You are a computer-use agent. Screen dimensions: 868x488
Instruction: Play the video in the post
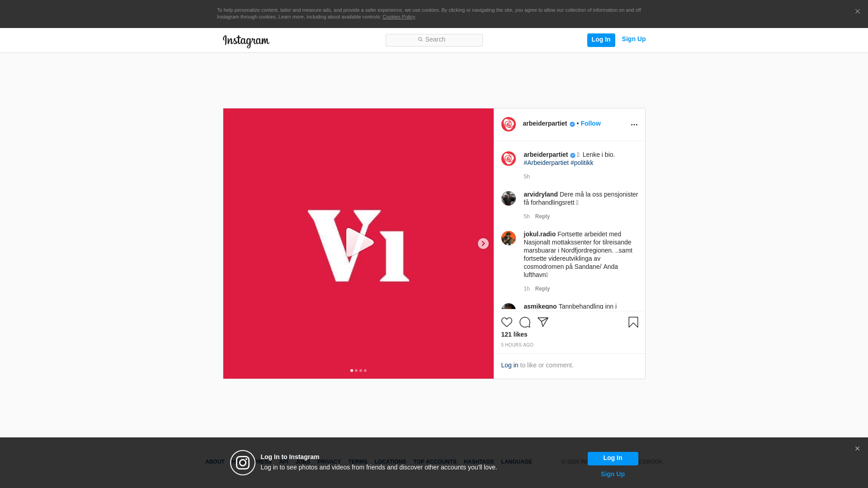coord(359,243)
